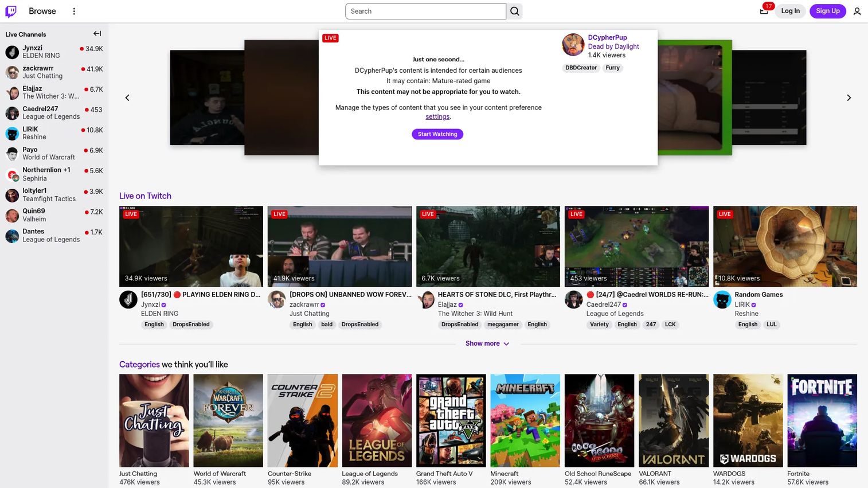Expand Show more live channels

487,343
